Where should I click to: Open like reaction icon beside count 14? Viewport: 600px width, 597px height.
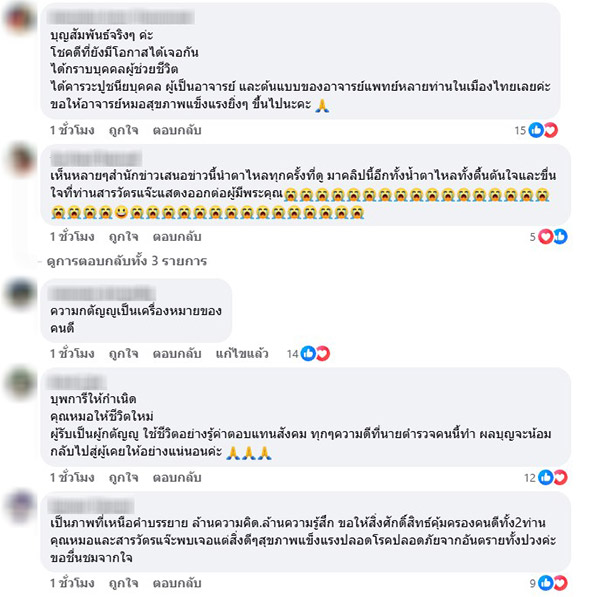tap(308, 354)
